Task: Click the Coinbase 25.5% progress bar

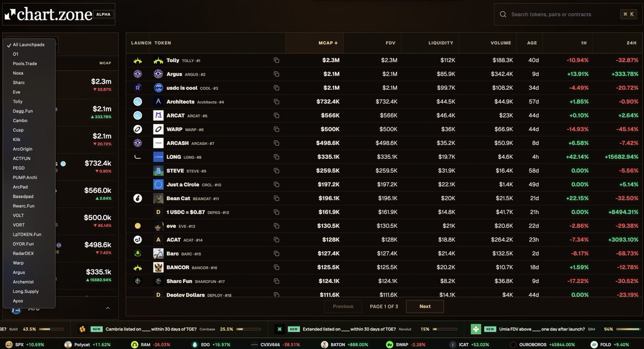Action: (x=250, y=329)
